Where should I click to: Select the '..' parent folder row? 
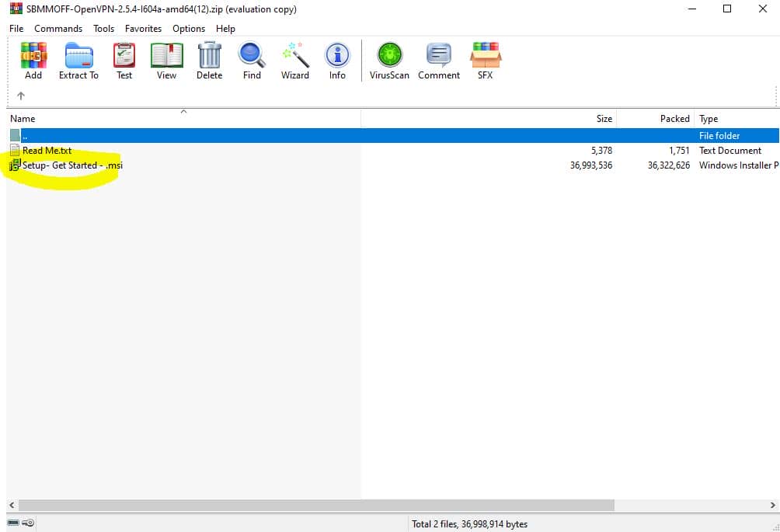pos(393,135)
